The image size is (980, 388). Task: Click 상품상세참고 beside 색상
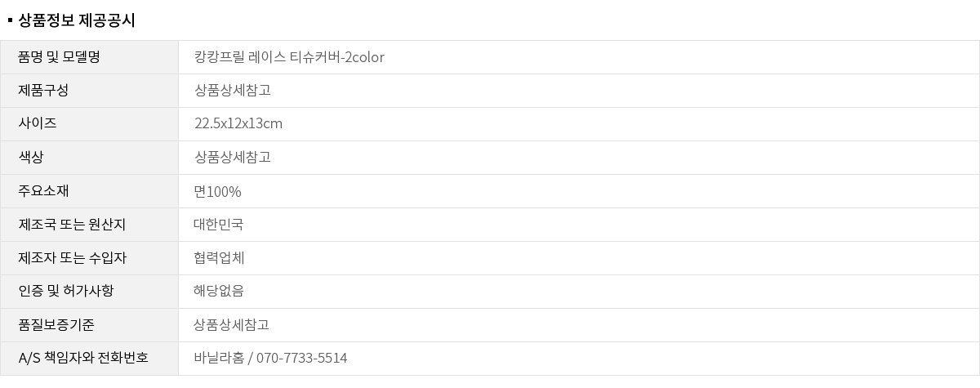232,158
